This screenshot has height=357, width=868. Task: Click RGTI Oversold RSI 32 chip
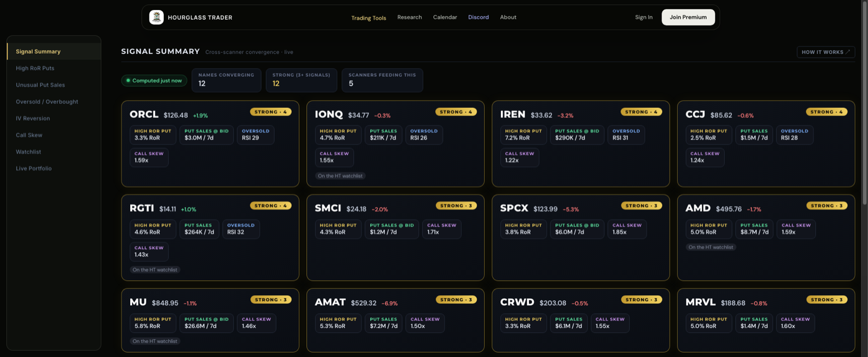point(241,229)
